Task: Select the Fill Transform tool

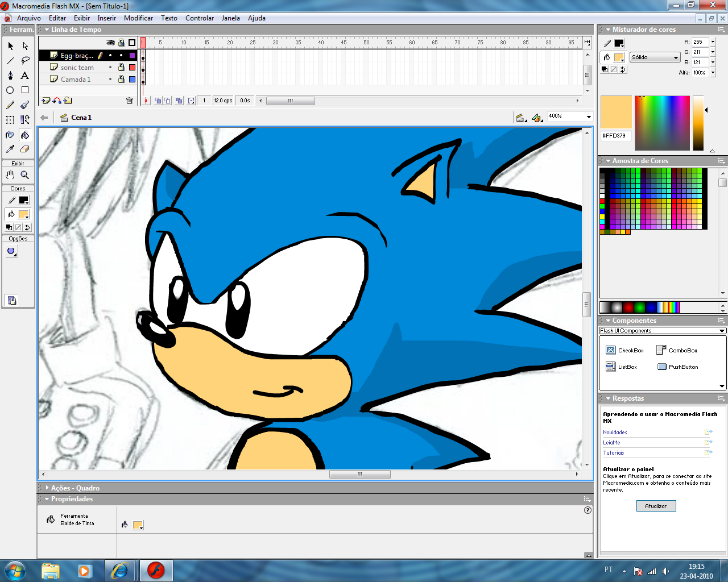Action: [25, 120]
